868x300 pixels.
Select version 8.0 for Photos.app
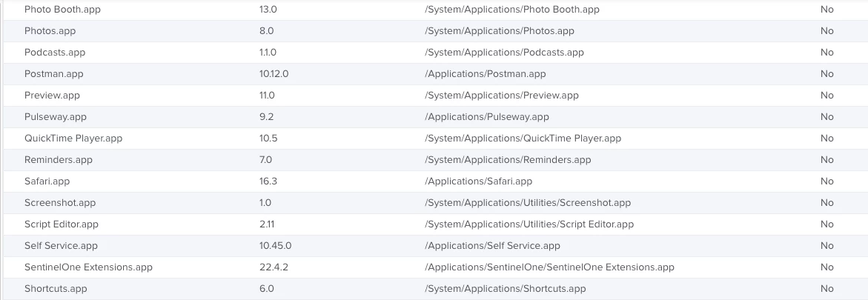(266, 31)
